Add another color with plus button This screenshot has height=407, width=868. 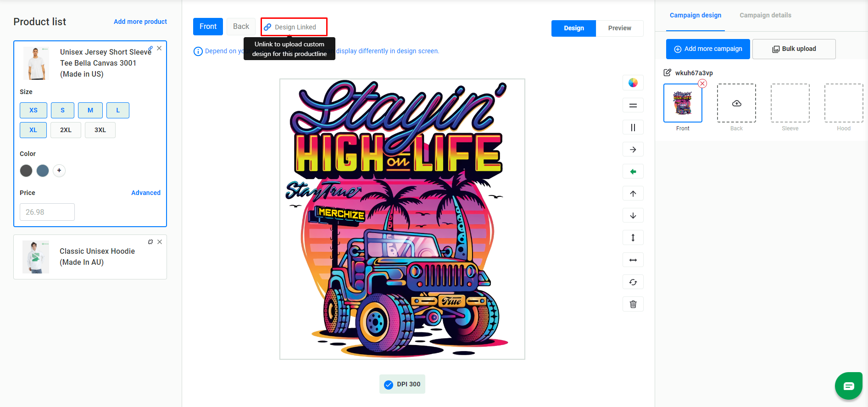(59, 171)
